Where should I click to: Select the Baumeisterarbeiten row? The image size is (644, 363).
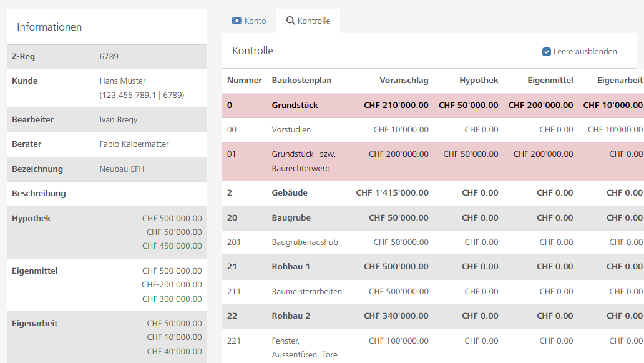(x=306, y=292)
